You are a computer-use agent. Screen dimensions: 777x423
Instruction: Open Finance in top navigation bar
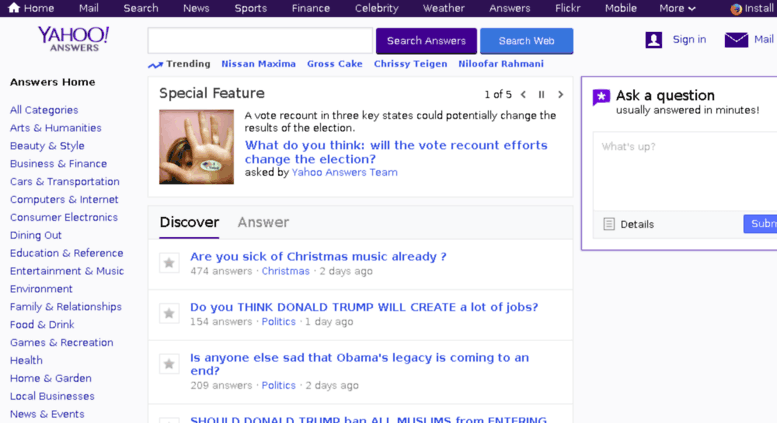coord(311,8)
